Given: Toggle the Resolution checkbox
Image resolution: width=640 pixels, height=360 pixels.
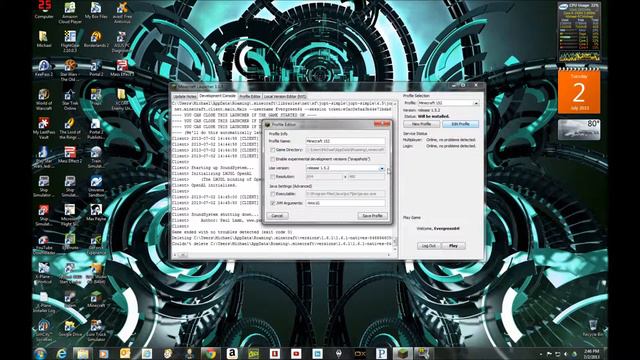Looking at the screenshot, I should tap(273, 177).
